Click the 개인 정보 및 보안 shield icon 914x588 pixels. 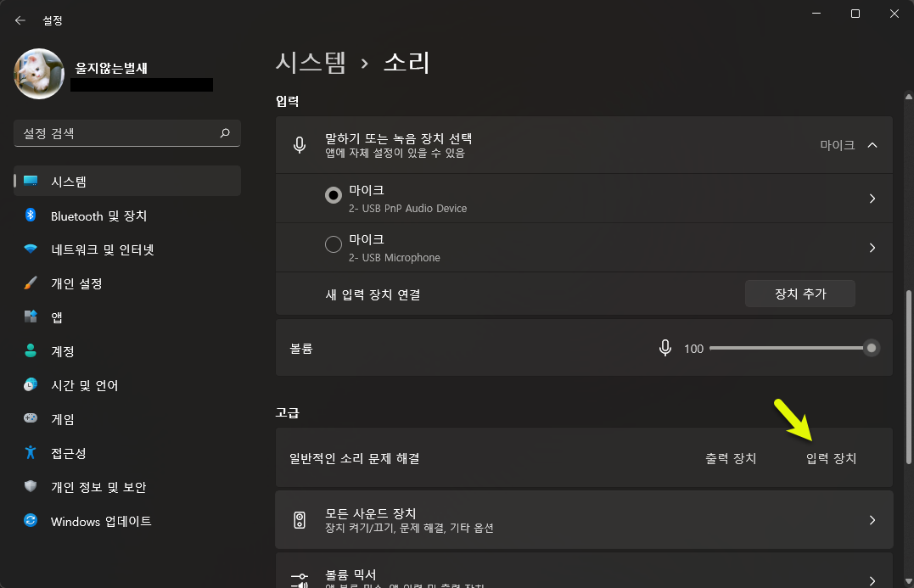[31, 486]
